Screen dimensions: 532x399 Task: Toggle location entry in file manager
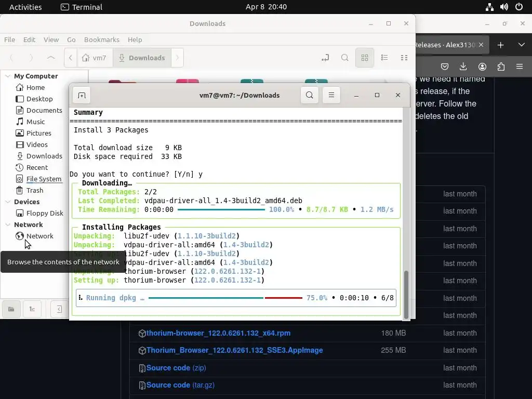[325, 58]
